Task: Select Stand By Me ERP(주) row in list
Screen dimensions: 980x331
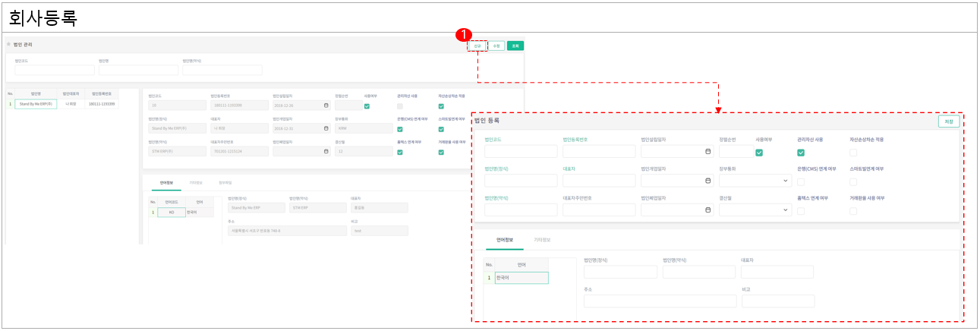Action: [x=36, y=104]
